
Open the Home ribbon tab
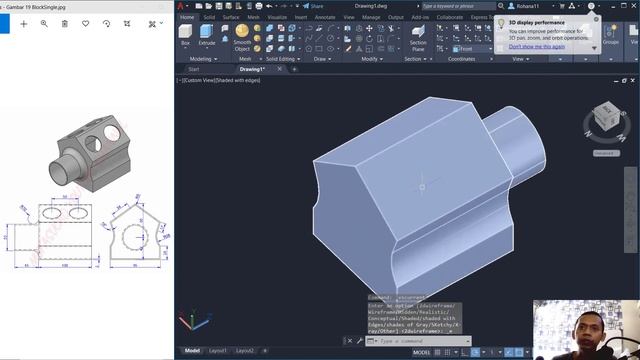[187, 17]
